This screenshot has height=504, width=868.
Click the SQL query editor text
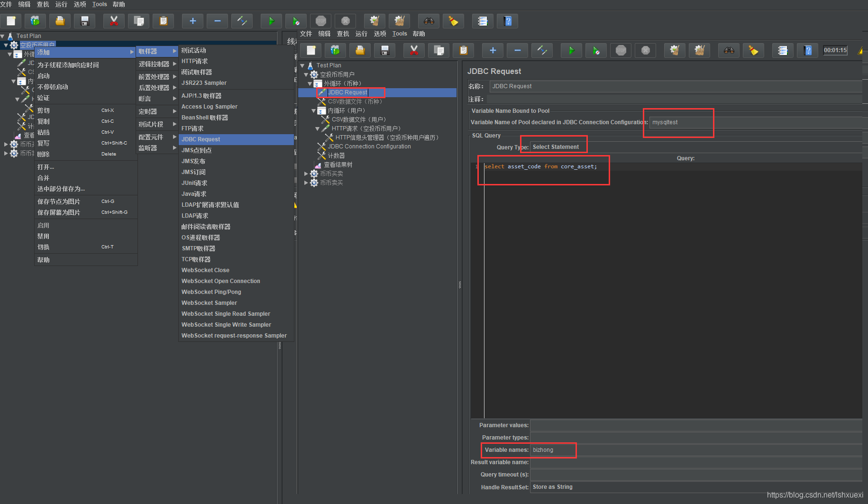click(x=540, y=166)
